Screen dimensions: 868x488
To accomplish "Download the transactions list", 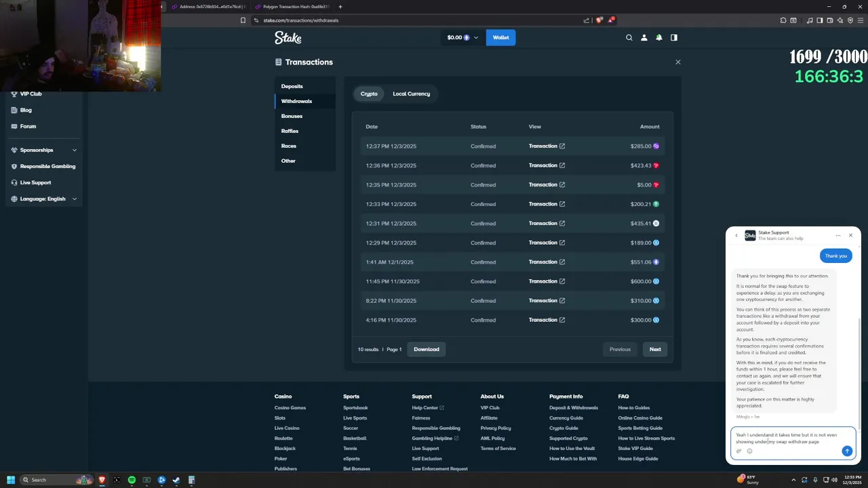I will (427, 349).
